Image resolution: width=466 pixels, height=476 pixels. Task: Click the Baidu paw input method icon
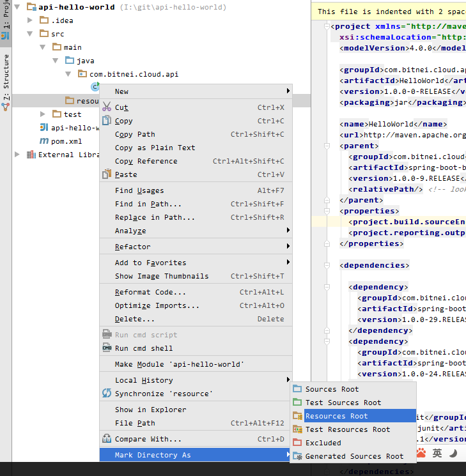(421, 453)
